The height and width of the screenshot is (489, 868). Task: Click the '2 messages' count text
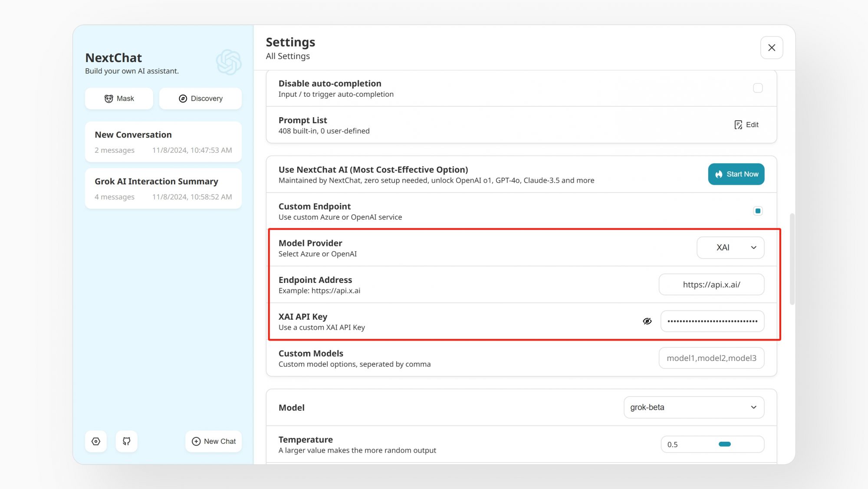(x=115, y=151)
